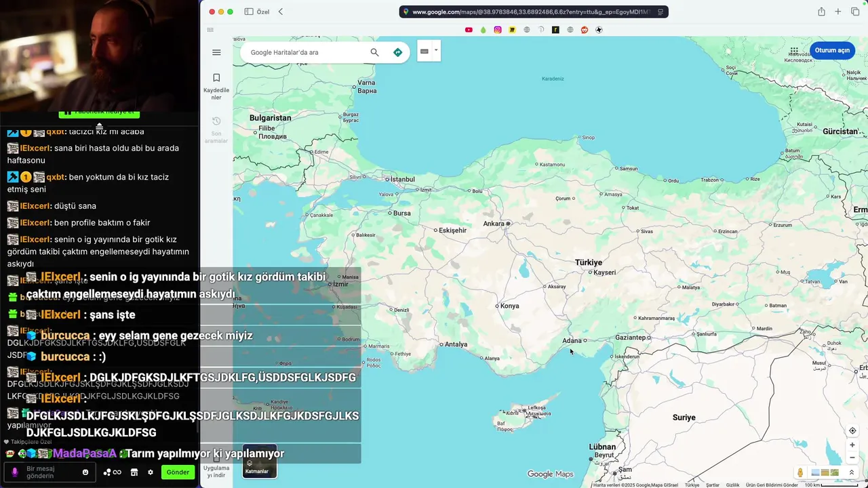Choose the first map-type thumbnail in bottom strip
Image resolution: width=868 pixels, height=488 pixels.
[815, 472]
